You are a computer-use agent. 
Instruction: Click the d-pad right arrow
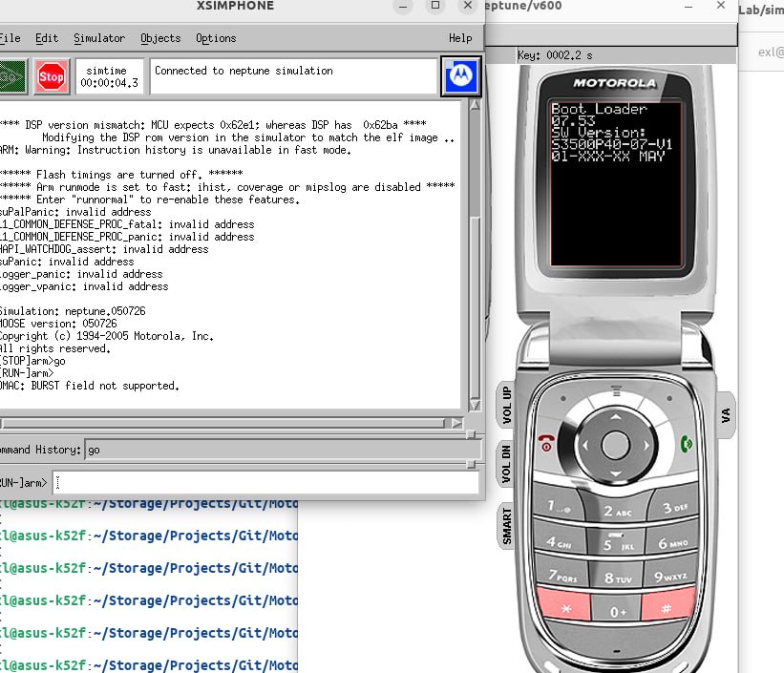point(646,445)
